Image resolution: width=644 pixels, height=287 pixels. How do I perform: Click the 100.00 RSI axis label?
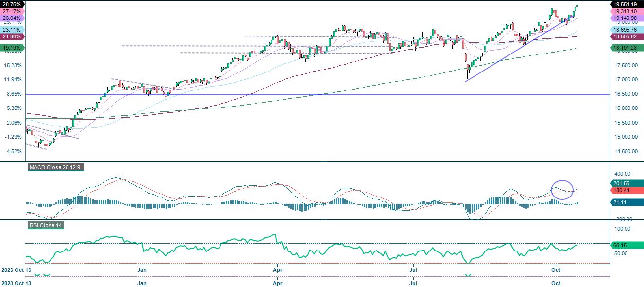(623, 228)
